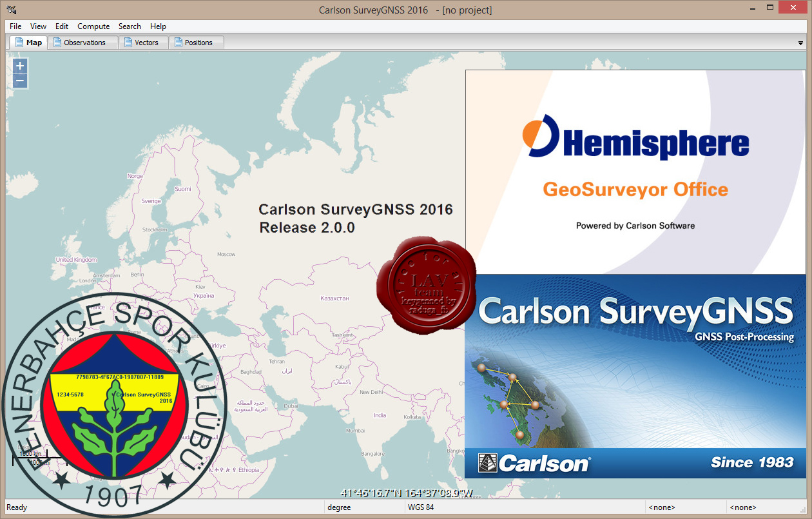Click the degree units status field
The width and height of the screenshot is (812, 519).
point(364,507)
